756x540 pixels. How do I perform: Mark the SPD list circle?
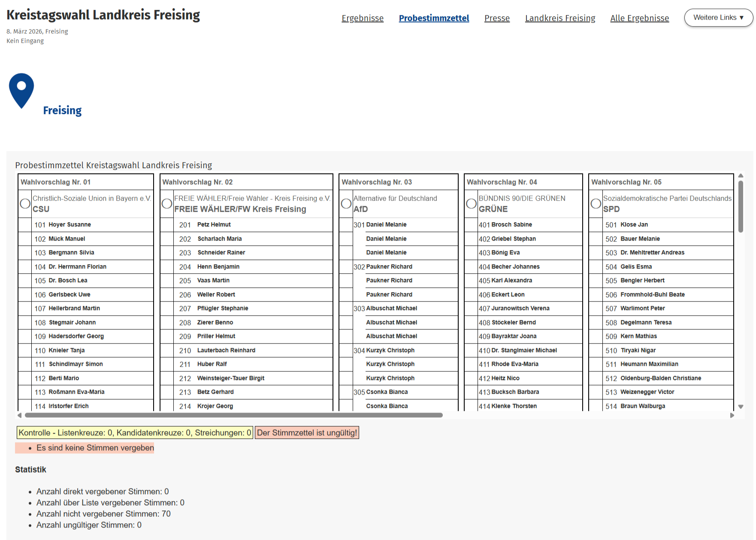coord(596,203)
